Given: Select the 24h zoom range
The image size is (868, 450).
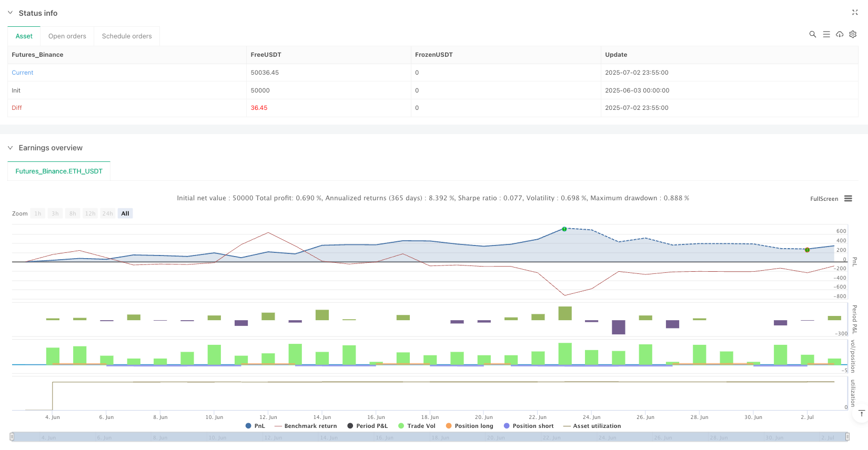Looking at the screenshot, I should 107,213.
